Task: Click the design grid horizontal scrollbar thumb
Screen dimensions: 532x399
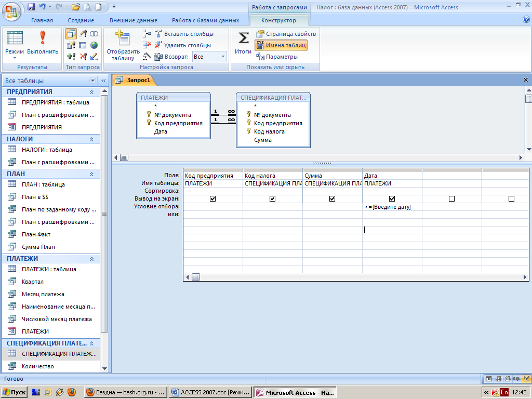Action: tap(196, 277)
